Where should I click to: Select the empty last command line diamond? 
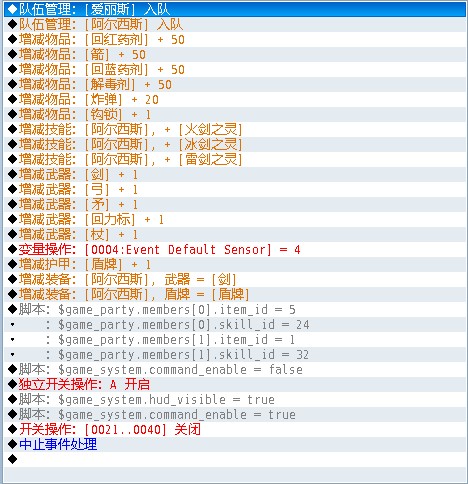12,459
